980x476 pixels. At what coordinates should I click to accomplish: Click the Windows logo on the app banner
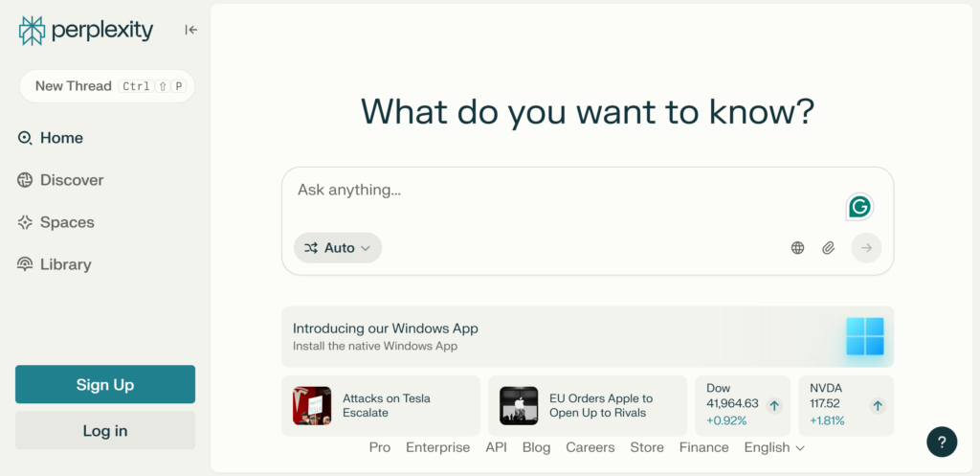(864, 337)
